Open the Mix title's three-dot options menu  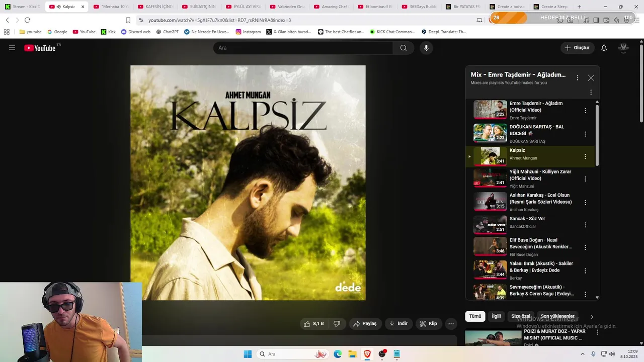578,78
